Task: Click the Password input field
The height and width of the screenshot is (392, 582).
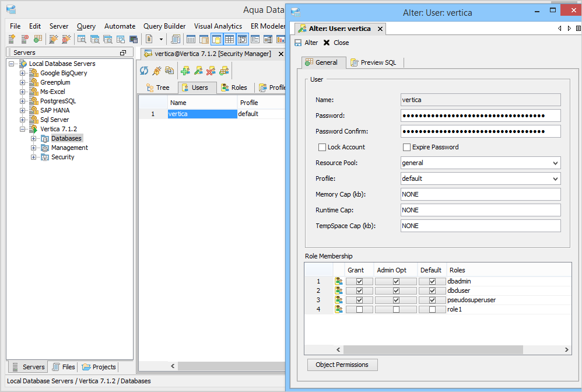Action: 481,116
